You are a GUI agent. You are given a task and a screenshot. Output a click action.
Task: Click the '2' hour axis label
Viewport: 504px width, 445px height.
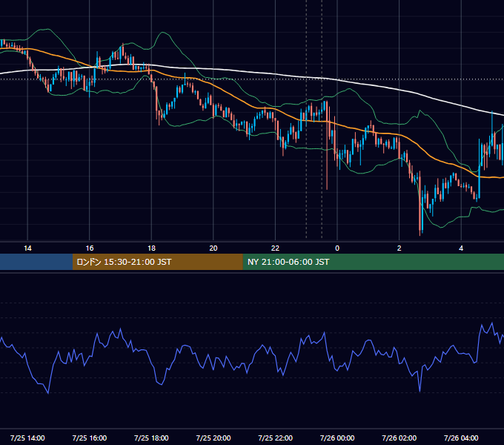399,248
